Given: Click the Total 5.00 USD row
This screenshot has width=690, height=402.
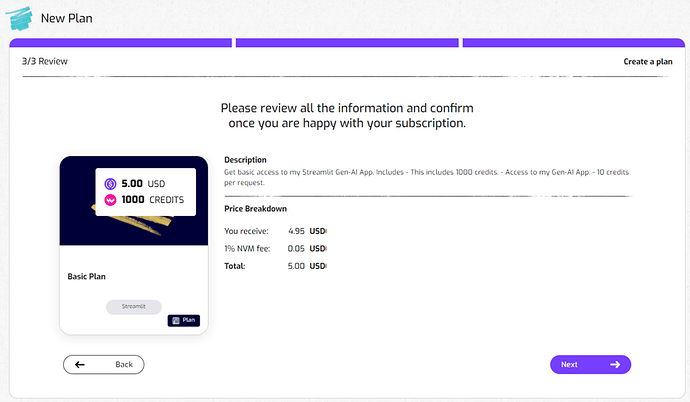Looking at the screenshot, I should tap(276, 266).
